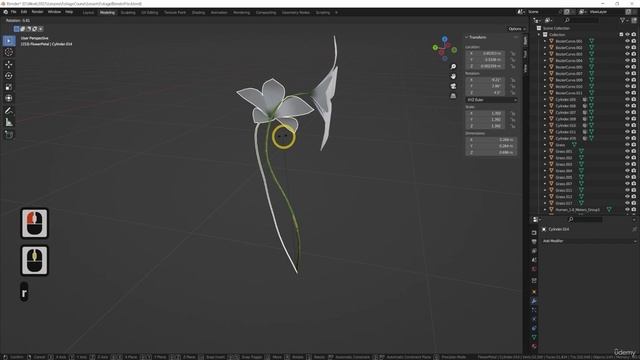Viewport: 640px width, 360px height.
Task: Click the Scale Z value field
Action: click(485, 126)
